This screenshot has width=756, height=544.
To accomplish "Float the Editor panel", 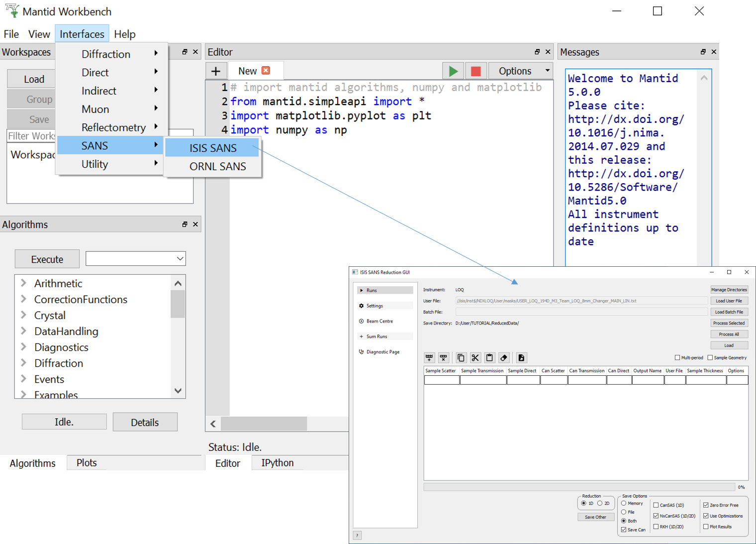I will 537,52.
